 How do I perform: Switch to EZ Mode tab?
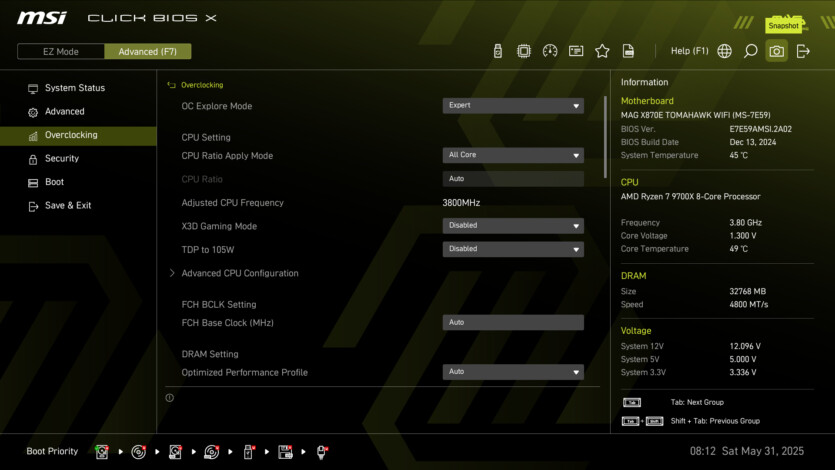61,52
